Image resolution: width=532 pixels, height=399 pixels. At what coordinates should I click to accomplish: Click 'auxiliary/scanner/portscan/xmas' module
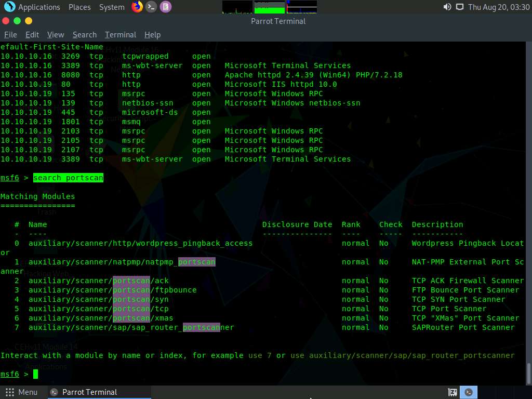tap(101, 318)
